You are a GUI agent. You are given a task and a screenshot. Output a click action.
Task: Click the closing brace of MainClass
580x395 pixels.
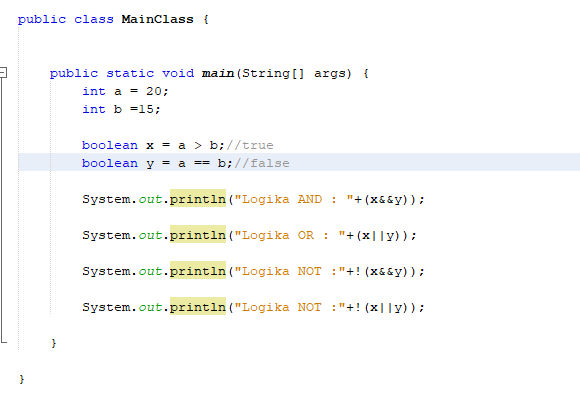[x=21, y=379]
